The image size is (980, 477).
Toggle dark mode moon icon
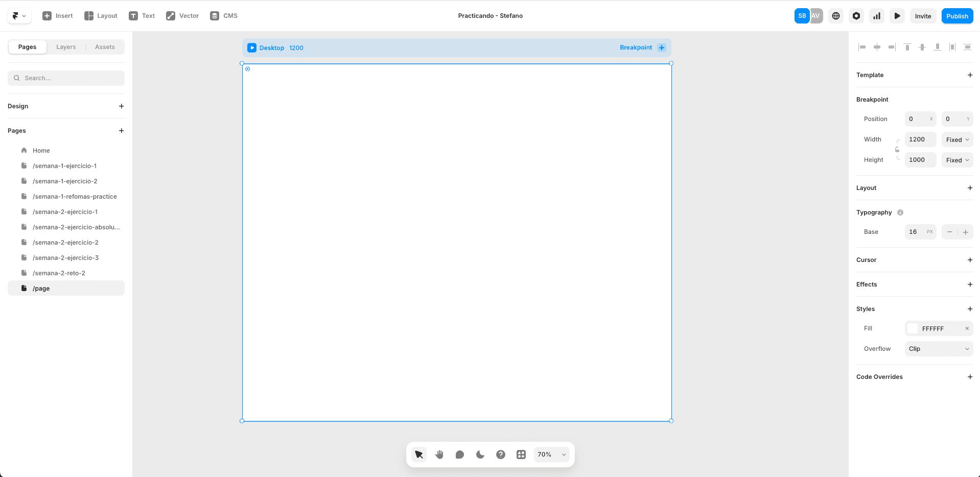click(480, 455)
